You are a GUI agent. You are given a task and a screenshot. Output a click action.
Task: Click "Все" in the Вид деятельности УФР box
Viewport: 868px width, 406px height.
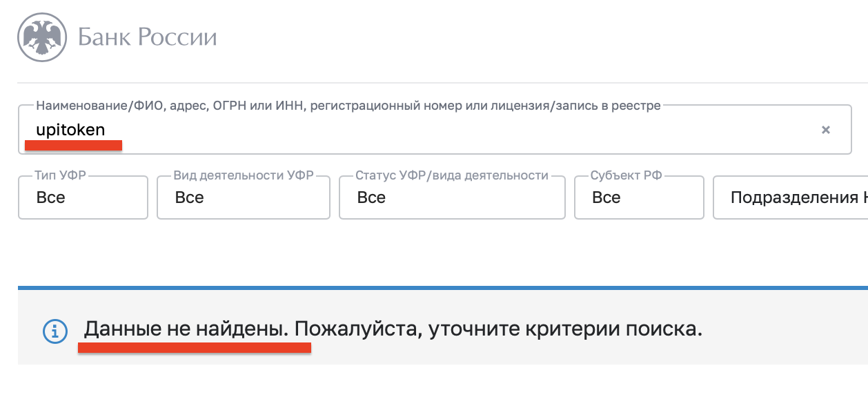click(189, 197)
